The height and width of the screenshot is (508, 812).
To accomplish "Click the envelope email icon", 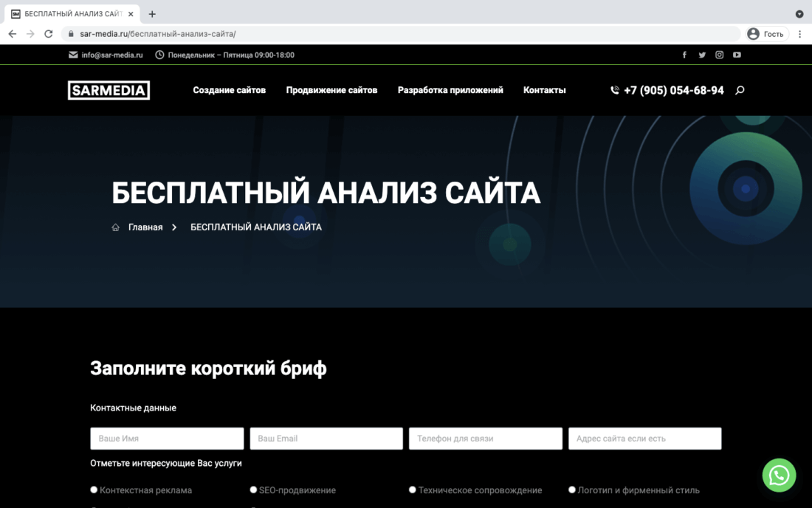I will [x=73, y=55].
